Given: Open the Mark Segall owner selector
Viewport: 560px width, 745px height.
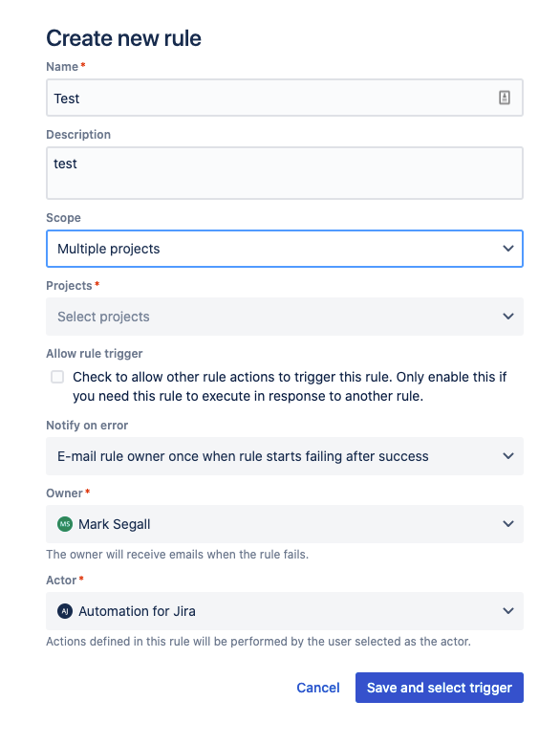Looking at the screenshot, I should (285, 524).
